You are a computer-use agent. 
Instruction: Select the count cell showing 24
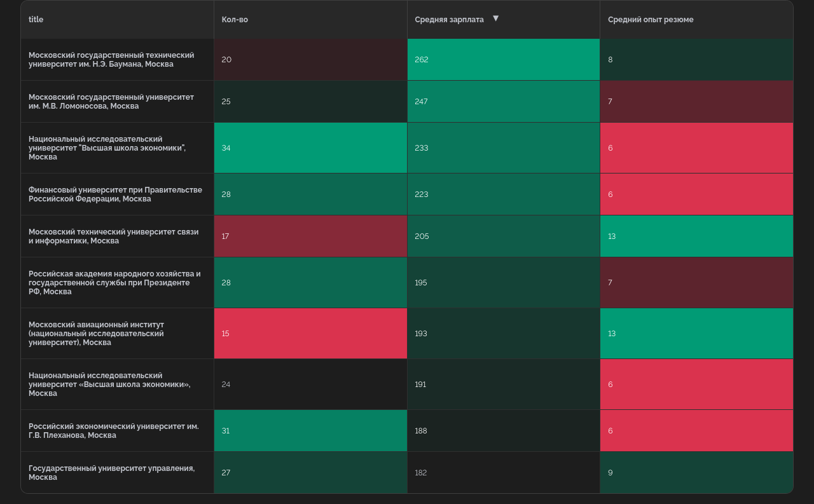(x=310, y=385)
